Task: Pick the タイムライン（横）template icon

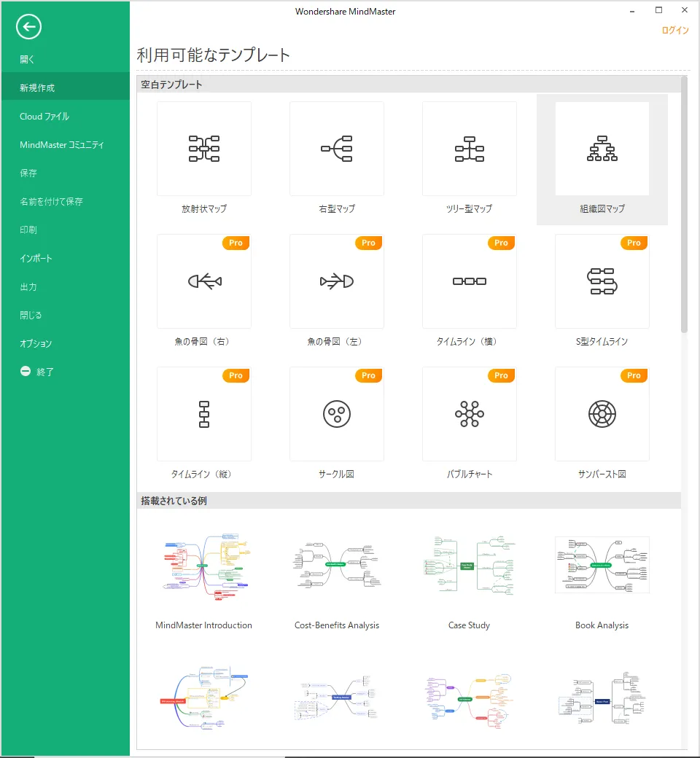Action: pos(470,281)
